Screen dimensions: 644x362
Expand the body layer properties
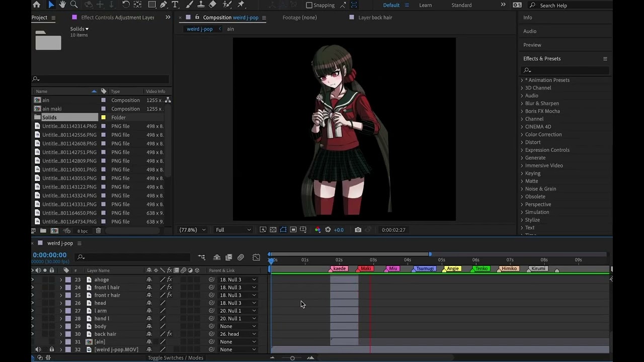[x=61, y=326]
